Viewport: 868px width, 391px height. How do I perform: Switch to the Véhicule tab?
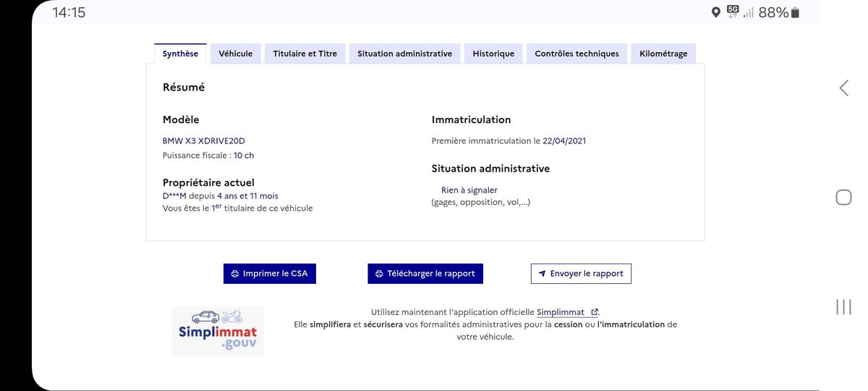tap(236, 54)
